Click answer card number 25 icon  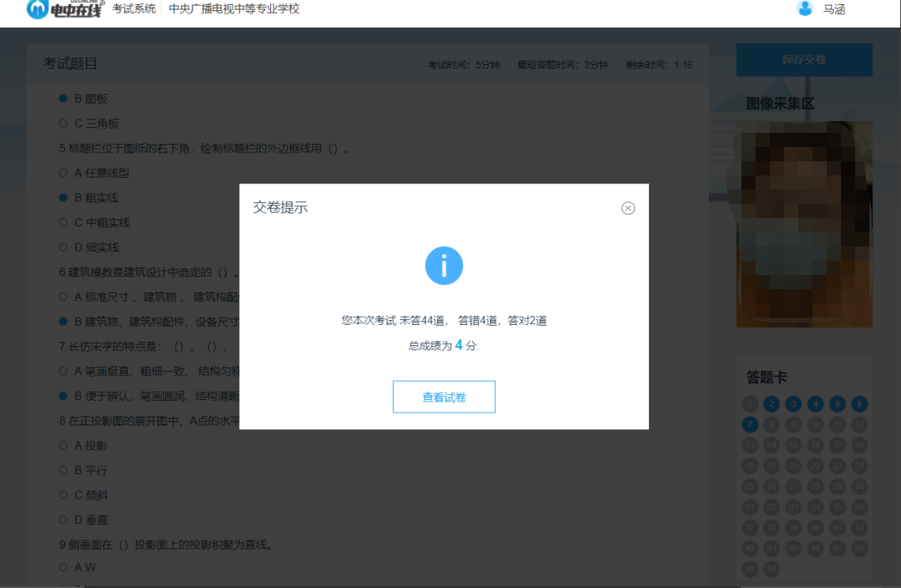748,488
